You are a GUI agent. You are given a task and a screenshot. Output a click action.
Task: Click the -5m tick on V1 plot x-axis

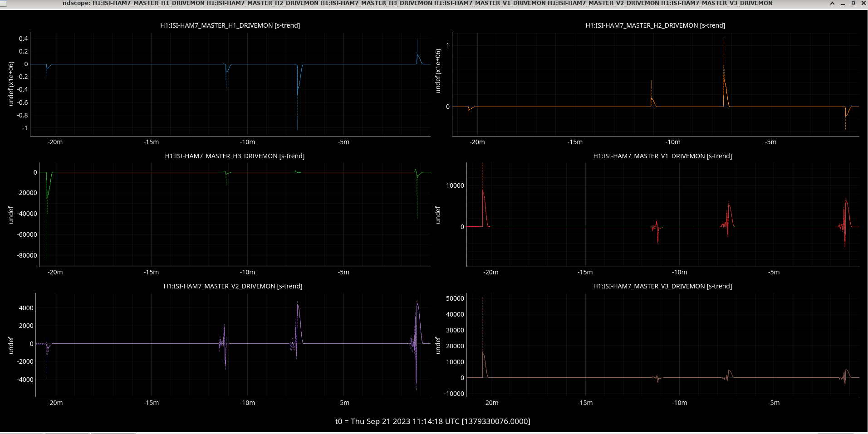pyautogui.click(x=774, y=272)
